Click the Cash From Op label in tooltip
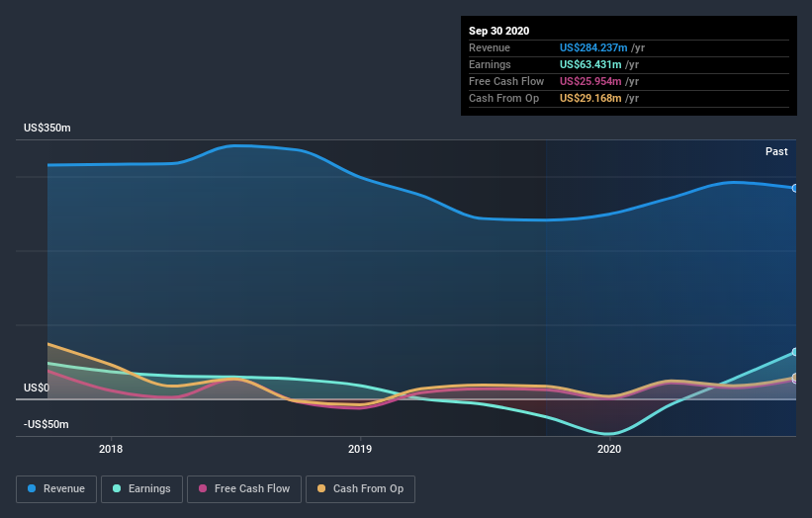The width and height of the screenshot is (812, 518). tap(503, 98)
